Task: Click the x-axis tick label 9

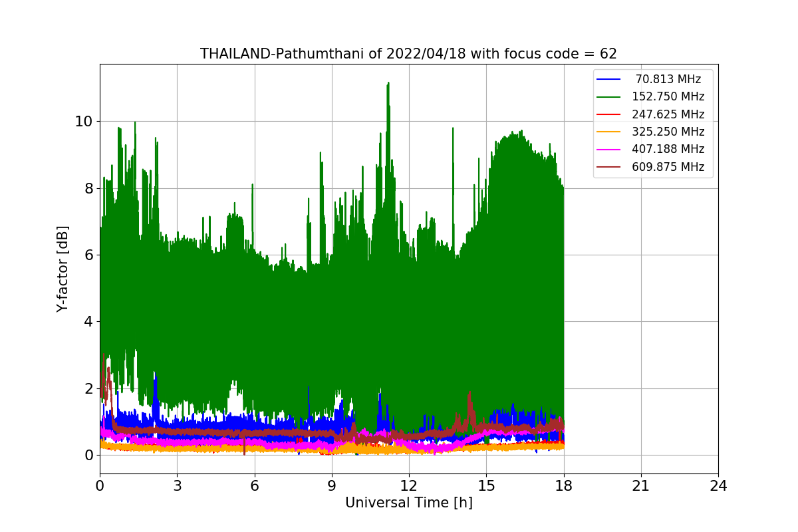Action: coord(332,486)
